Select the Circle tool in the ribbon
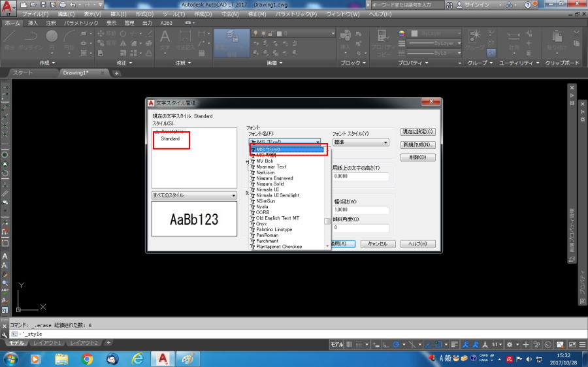 pyautogui.click(x=52, y=40)
